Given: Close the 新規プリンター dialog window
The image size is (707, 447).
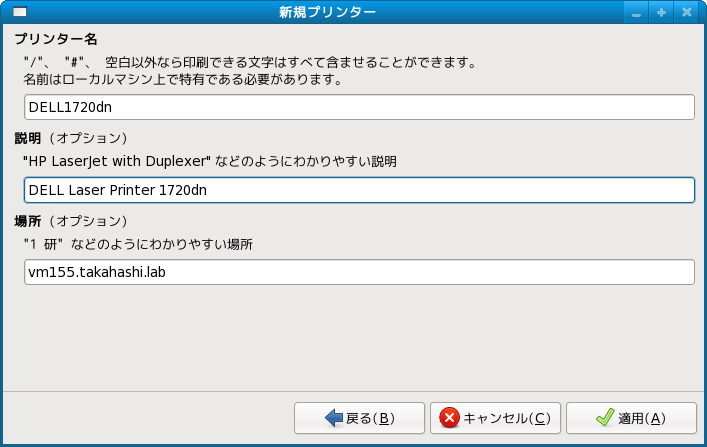Looking at the screenshot, I should [x=687, y=12].
